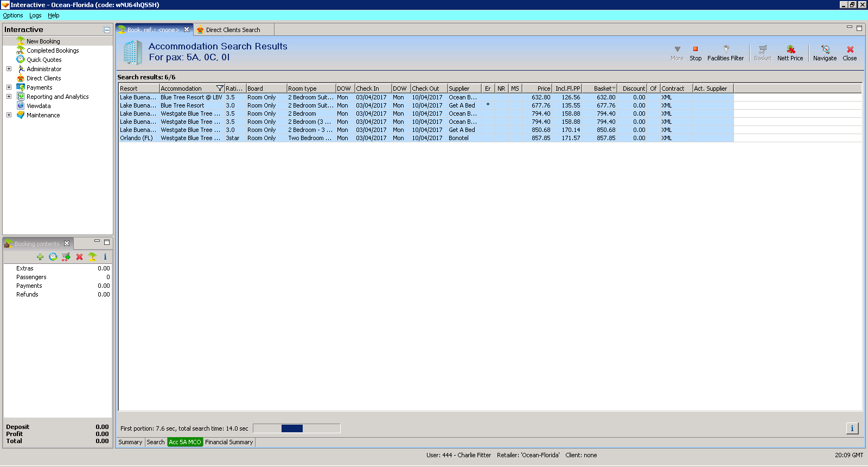Select Blue Tree Resort @ LBV row
Viewport: 868px width, 467px height.
[426, 97]
